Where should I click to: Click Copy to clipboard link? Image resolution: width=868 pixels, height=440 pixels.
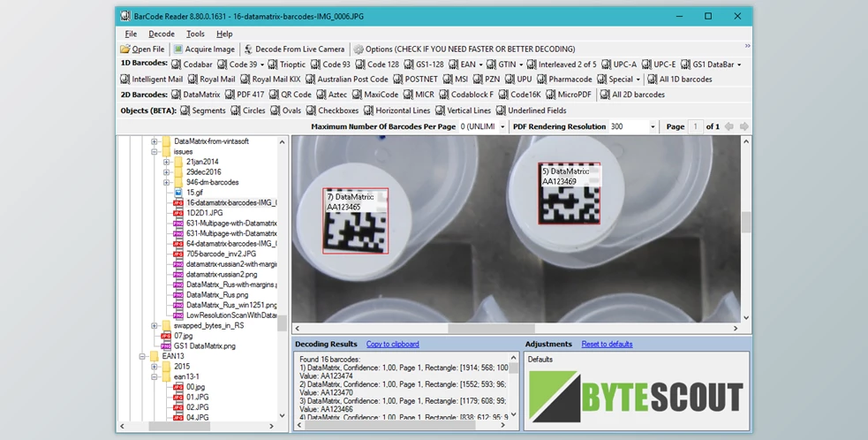(392, 344)
